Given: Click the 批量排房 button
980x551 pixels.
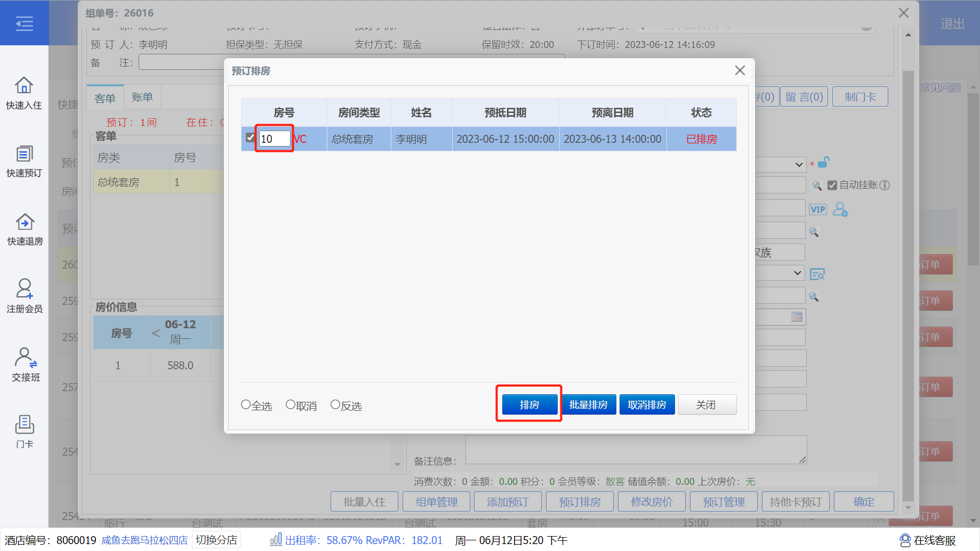Looking at the screenshot, I should click(588, 404).
